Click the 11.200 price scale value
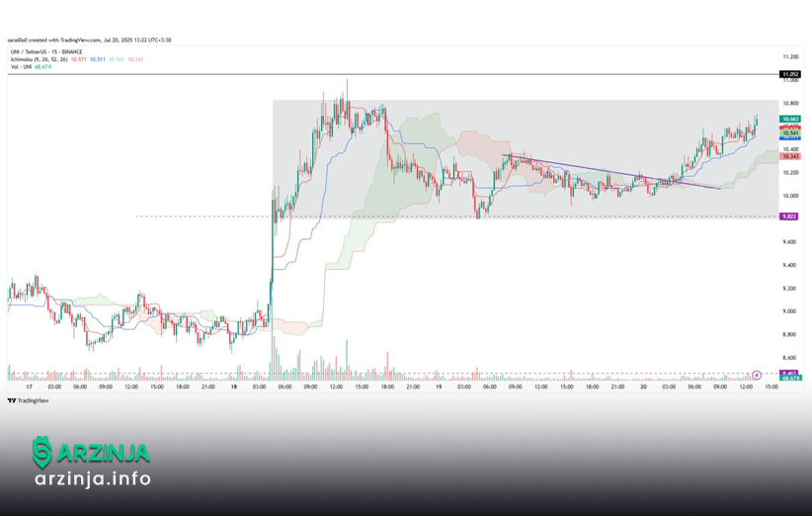Screen dimensions: 812x516 pyautogui.click(x=789, y=57)
